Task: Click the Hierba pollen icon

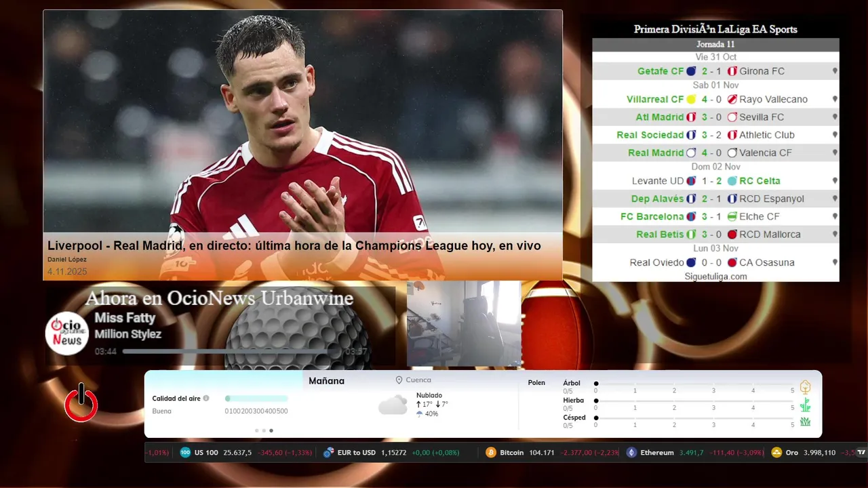Action: (805, 405)
